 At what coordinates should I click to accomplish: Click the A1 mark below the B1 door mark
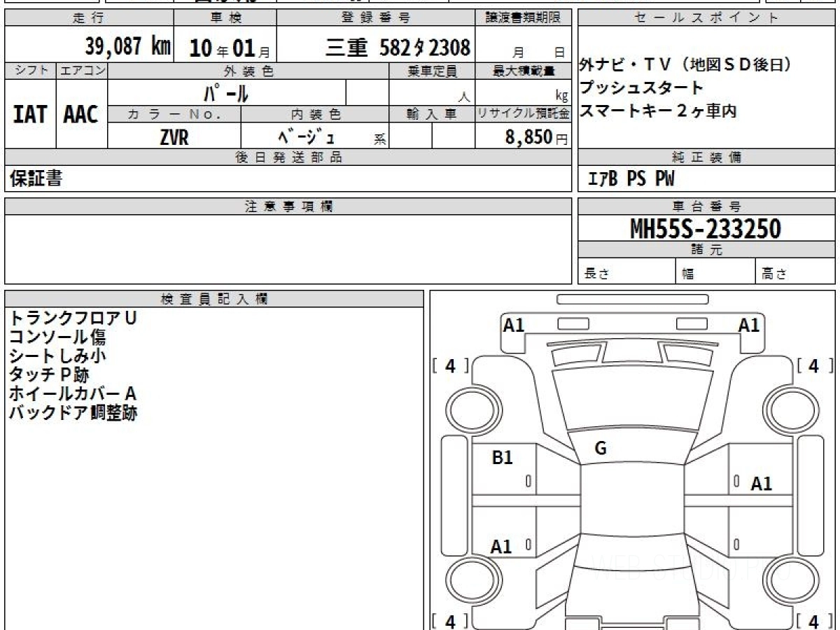click(501, 547)
